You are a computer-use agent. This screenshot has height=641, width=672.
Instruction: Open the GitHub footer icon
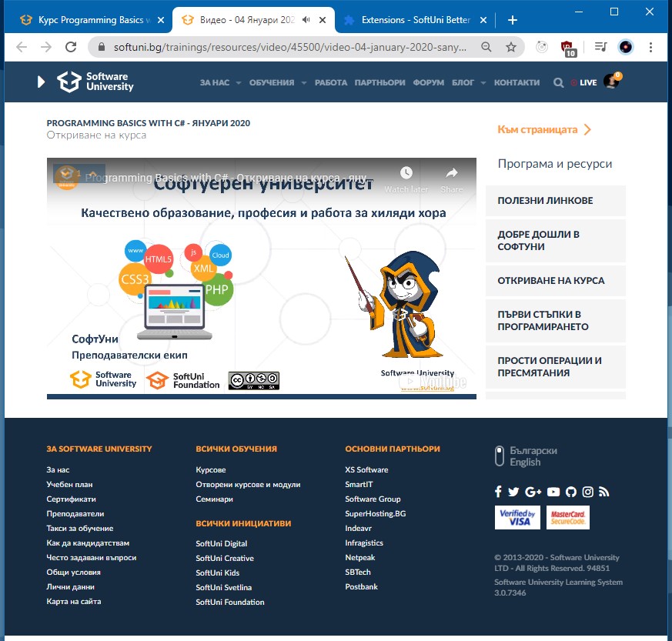click(571, 492)
